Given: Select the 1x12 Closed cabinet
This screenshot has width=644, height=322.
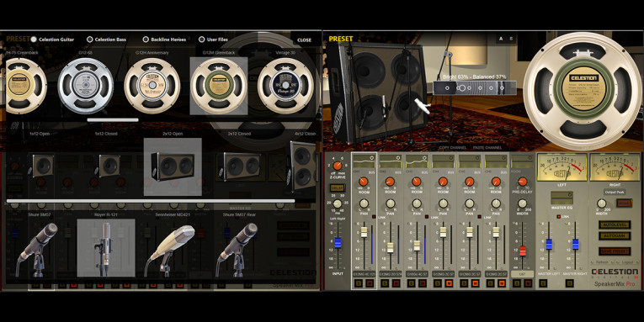Looking at the screenshot, I should coord(109,166).
